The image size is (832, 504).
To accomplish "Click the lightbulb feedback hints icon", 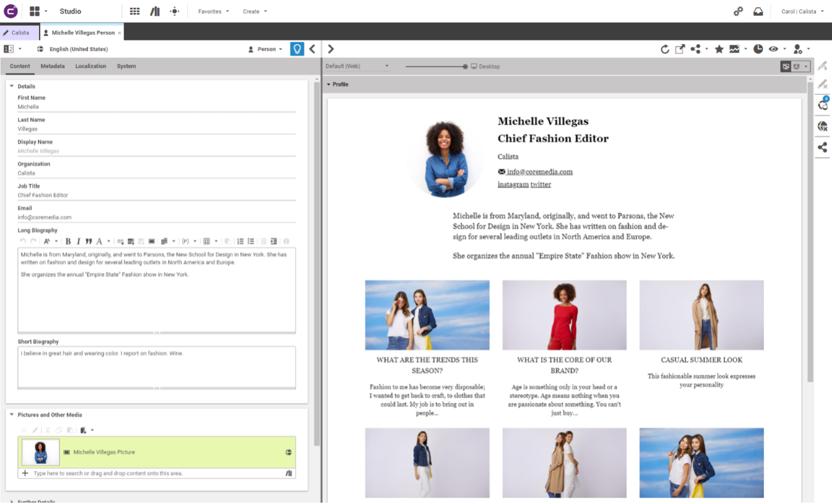I will click(x=297, y=49).
